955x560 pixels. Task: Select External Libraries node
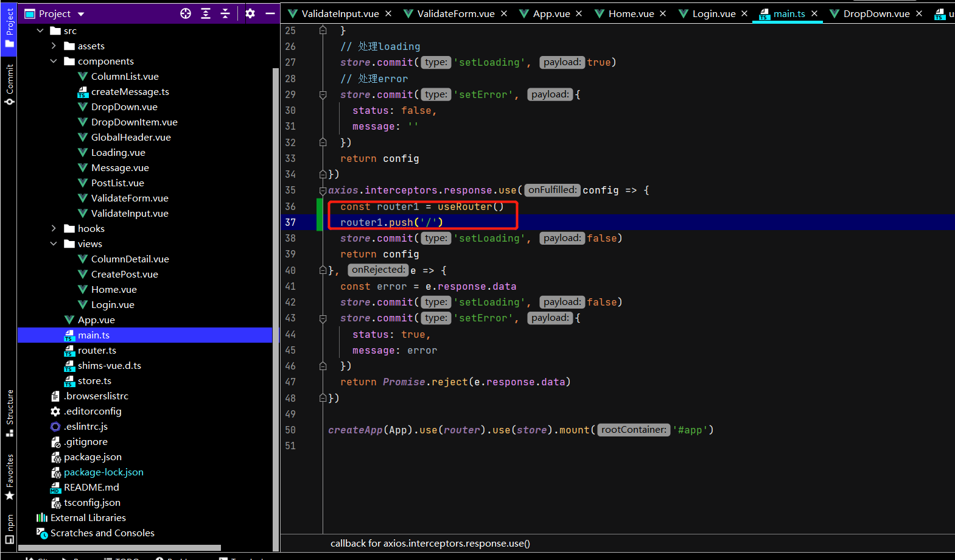click(88, 517)
